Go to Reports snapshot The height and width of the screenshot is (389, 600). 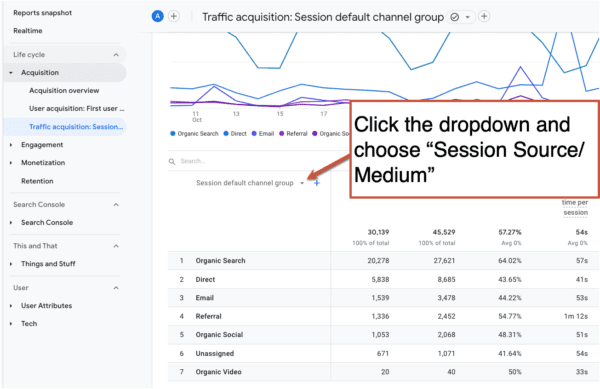pyautogui.click(x=42, y=13)
